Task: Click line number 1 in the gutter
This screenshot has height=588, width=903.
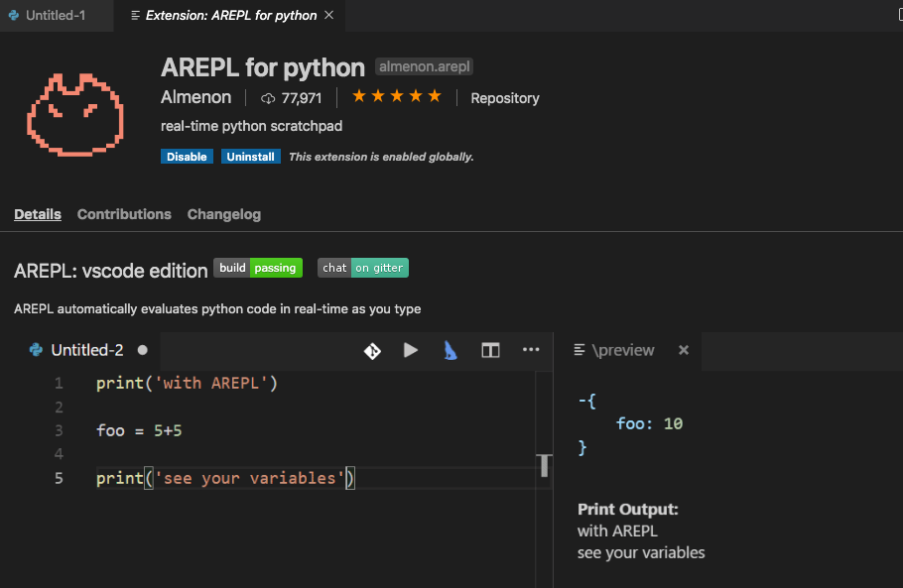Action: [59, 383]
